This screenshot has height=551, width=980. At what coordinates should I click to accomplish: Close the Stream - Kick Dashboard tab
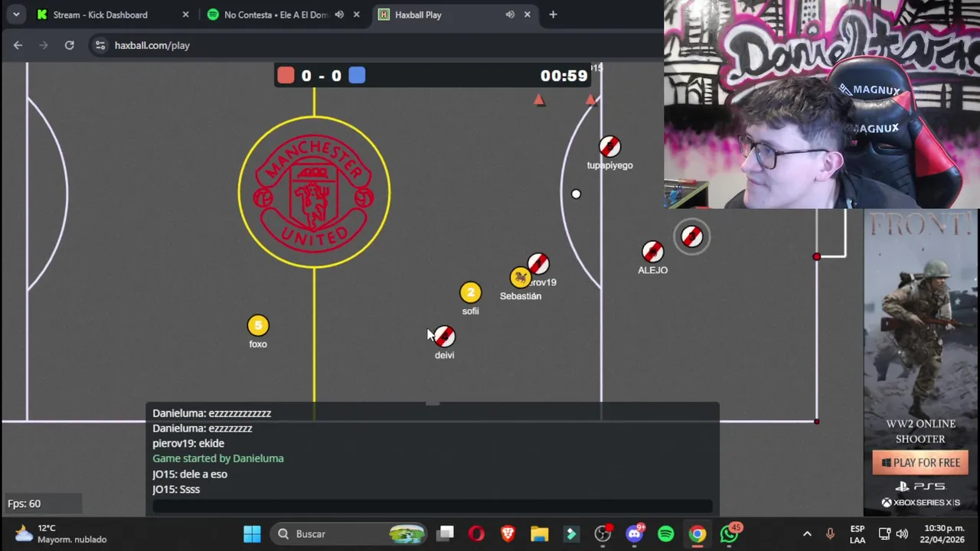[x=185, y=15]
